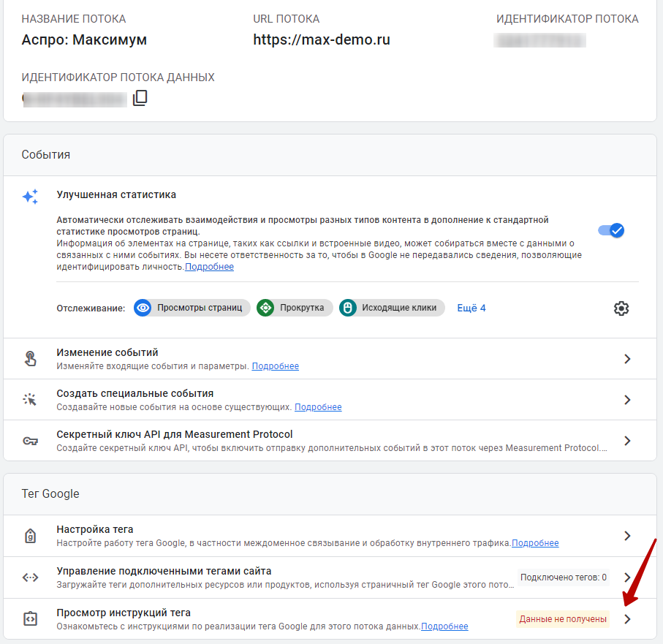Click the key icon for Секретный ключ API
The height and width of the screenshot is (644, 663).
click(x=30, y=441)
